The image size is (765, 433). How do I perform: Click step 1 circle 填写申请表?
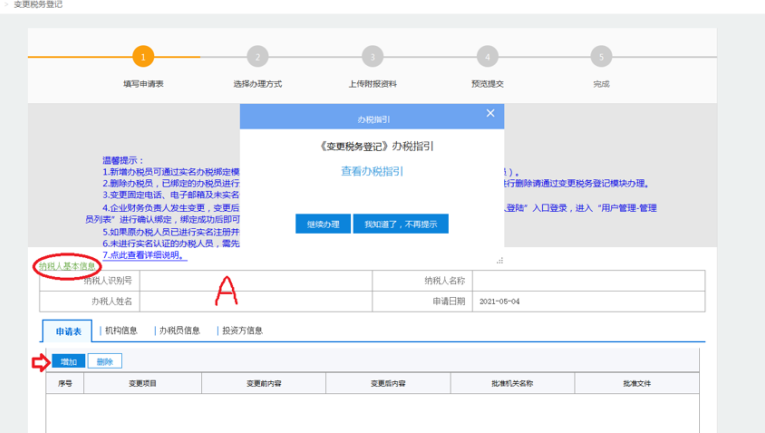tap(145, 57)
